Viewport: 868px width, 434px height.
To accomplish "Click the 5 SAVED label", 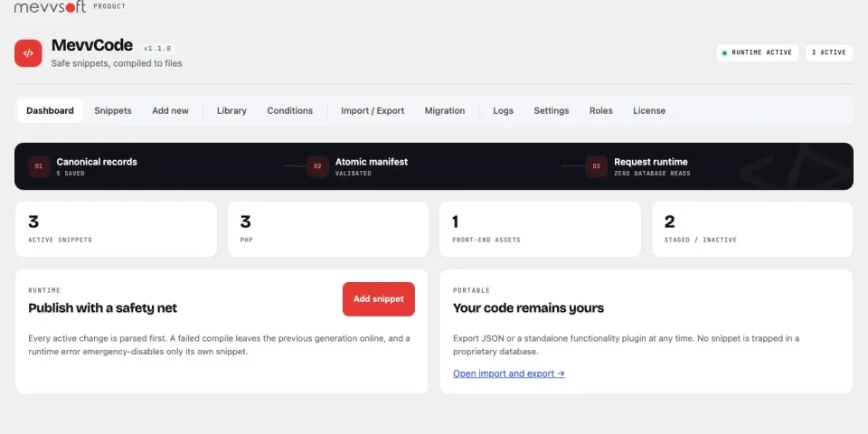I will 71,174.
